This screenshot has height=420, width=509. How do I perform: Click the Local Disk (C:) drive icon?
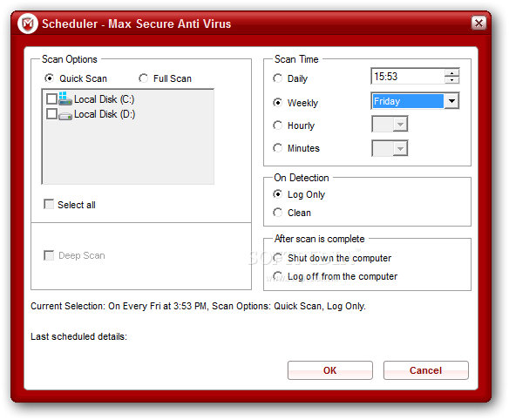pos(65,98)
